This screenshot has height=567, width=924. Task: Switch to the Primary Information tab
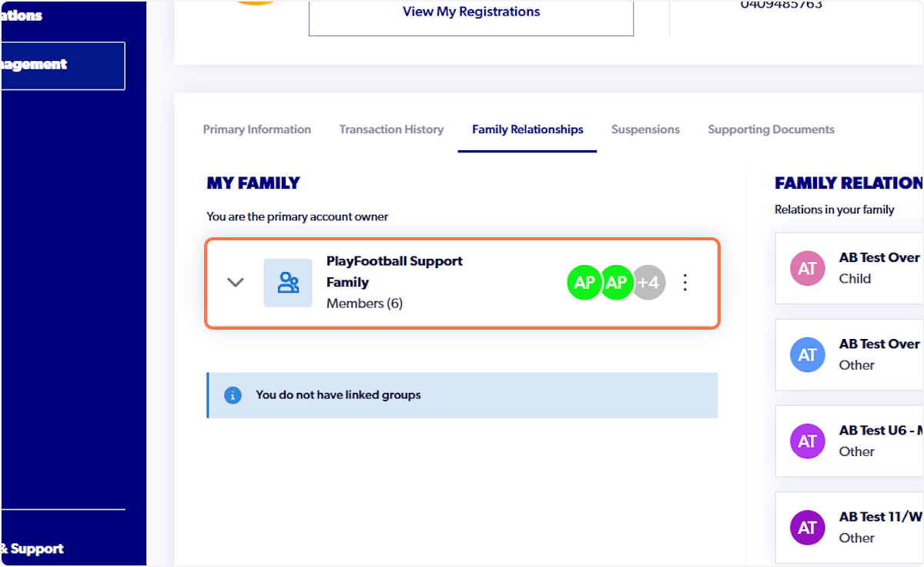click(256, 129)
